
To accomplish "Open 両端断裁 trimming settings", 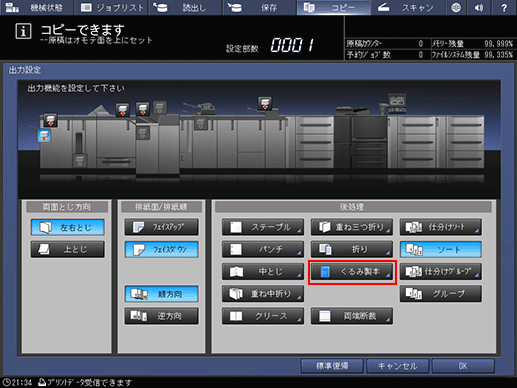I will (352, 316).
